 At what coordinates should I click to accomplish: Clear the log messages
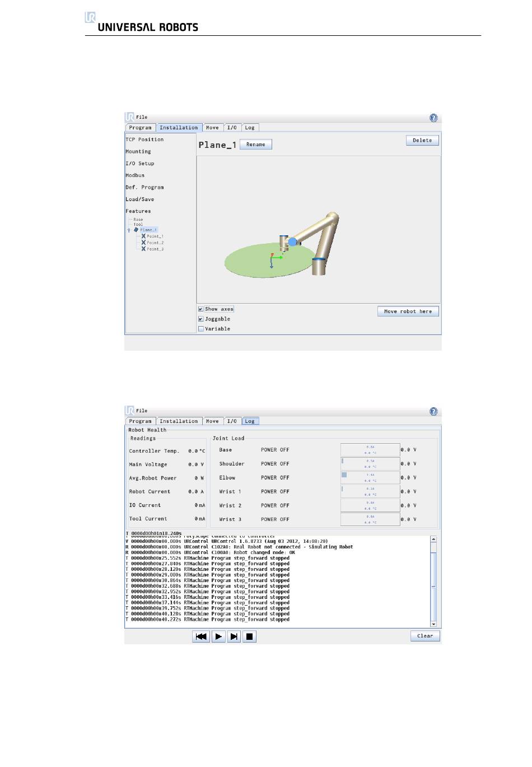click(425, 636)
